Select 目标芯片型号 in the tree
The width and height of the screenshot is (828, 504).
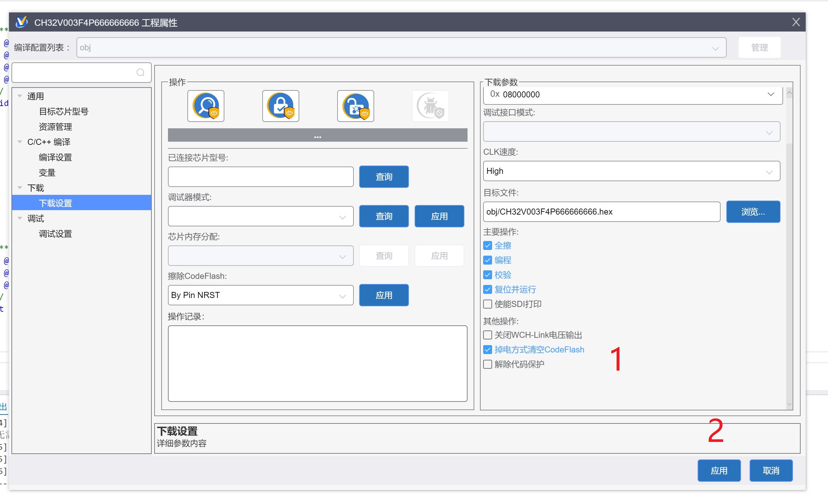pos(63,111)
